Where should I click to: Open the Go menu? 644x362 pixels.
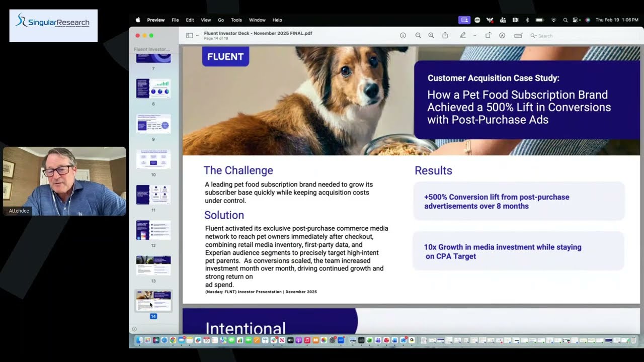click(221, 20)
